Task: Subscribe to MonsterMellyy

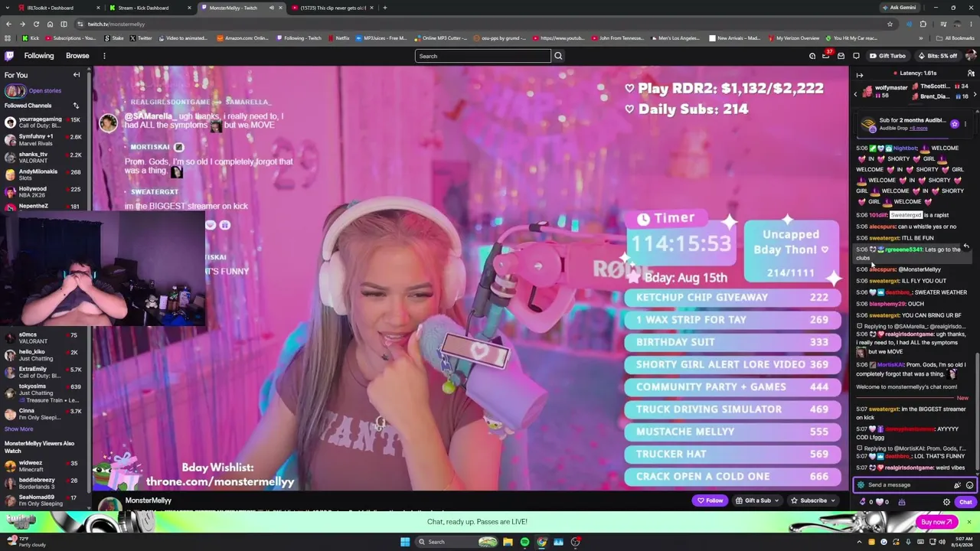Action: (808, 501)
